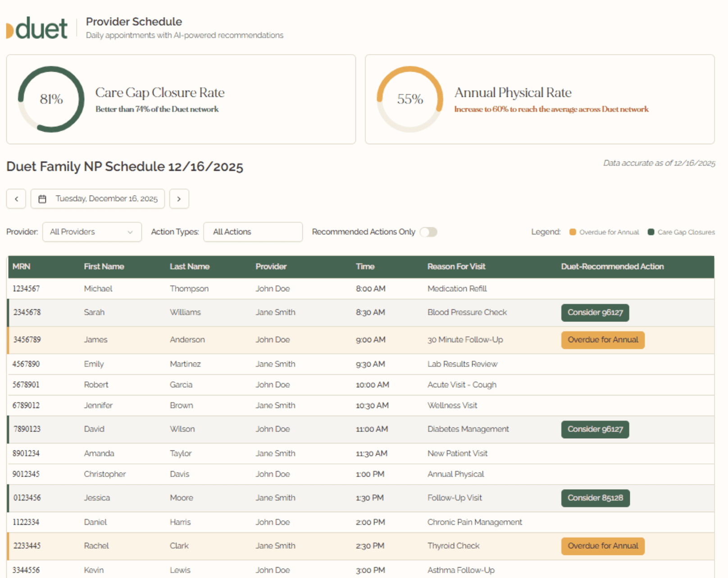
Task: Click MRN 1234567
Action: click(26, 289)
